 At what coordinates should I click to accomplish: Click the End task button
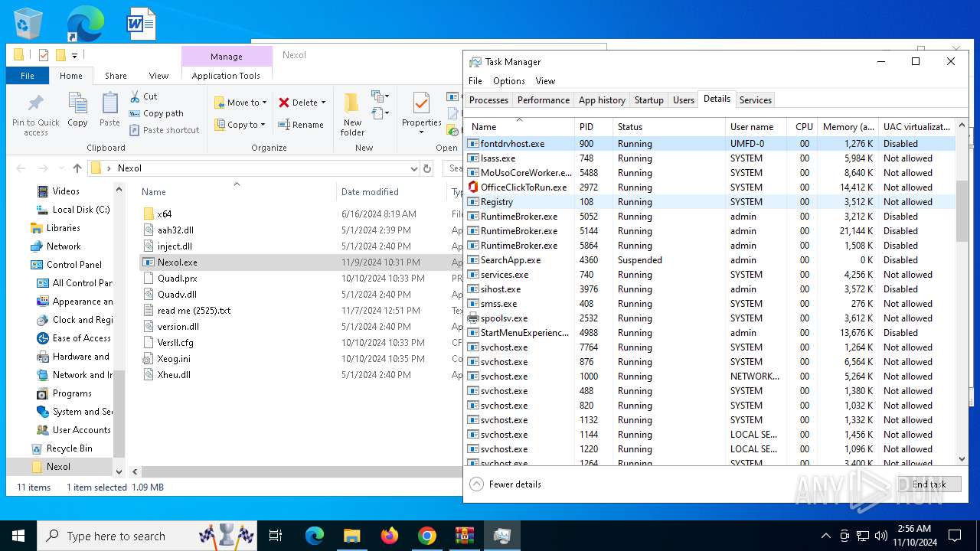click(x=929, y=484)
